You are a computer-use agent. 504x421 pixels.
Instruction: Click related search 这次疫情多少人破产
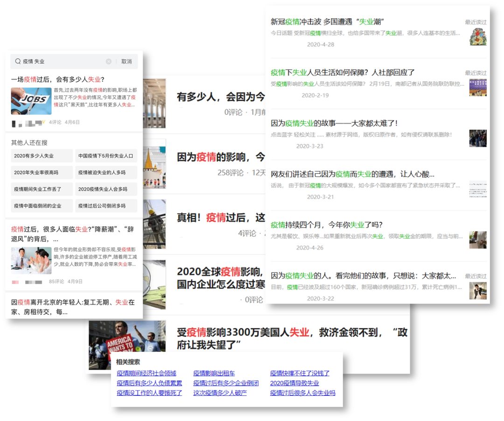(220, 393)
